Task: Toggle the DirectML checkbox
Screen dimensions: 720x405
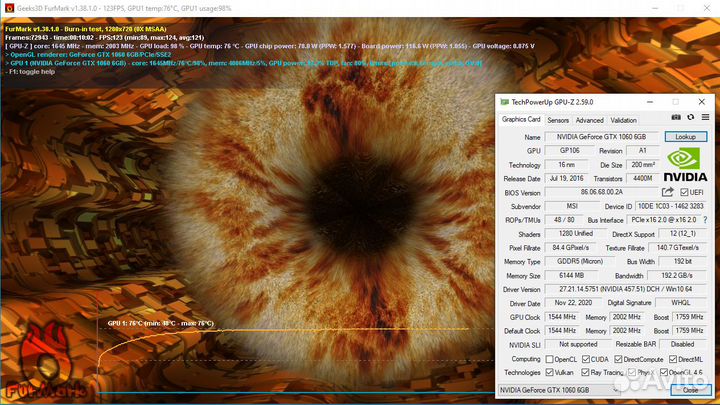Action: tap(672, 359)
